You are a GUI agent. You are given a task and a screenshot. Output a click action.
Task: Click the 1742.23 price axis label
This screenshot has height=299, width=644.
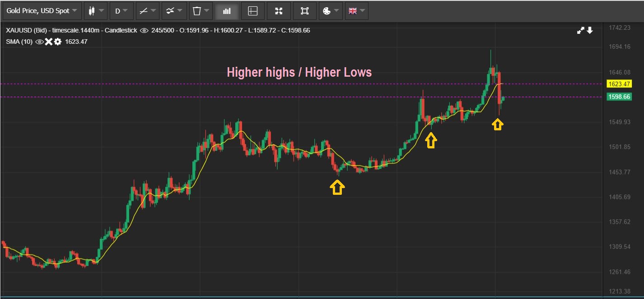(619, 28)
